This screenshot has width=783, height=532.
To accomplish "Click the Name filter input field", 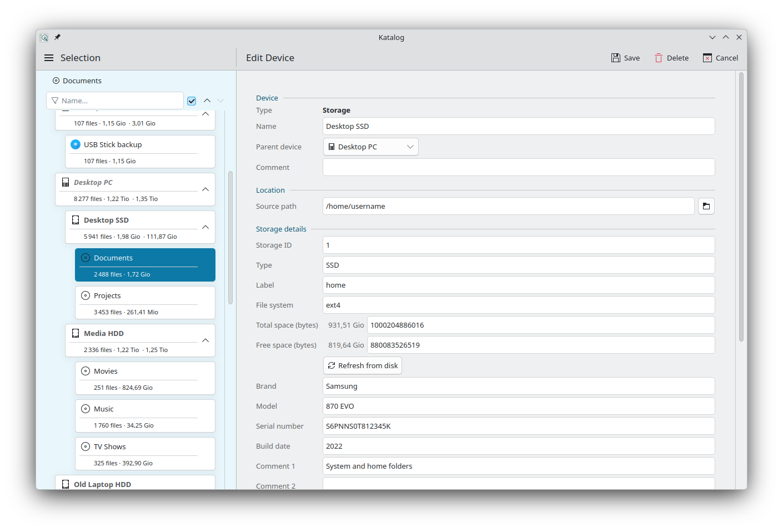I will [115, 101].
